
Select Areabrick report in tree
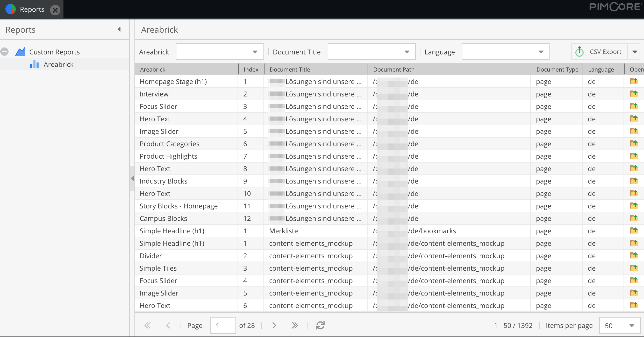pos(59,64)
